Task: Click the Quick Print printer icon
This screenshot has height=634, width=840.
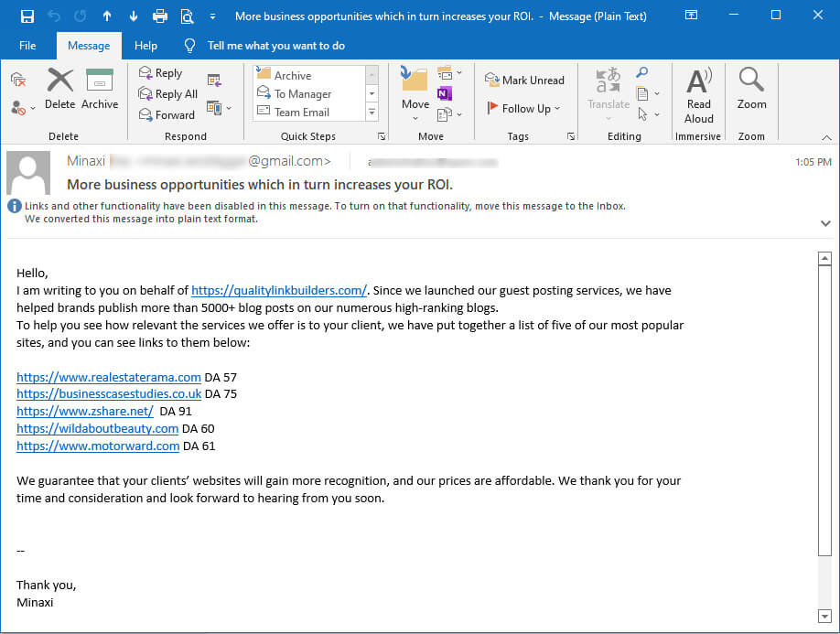Action: (159, 16)
